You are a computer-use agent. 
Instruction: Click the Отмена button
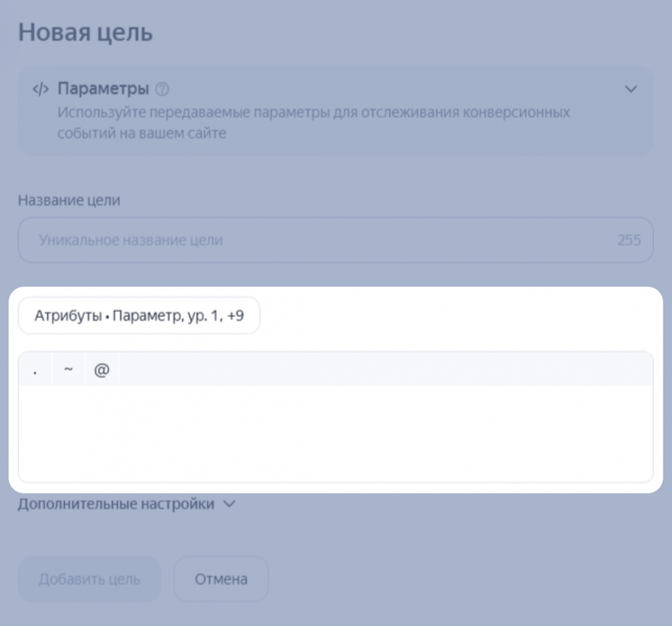pos(221,579)
